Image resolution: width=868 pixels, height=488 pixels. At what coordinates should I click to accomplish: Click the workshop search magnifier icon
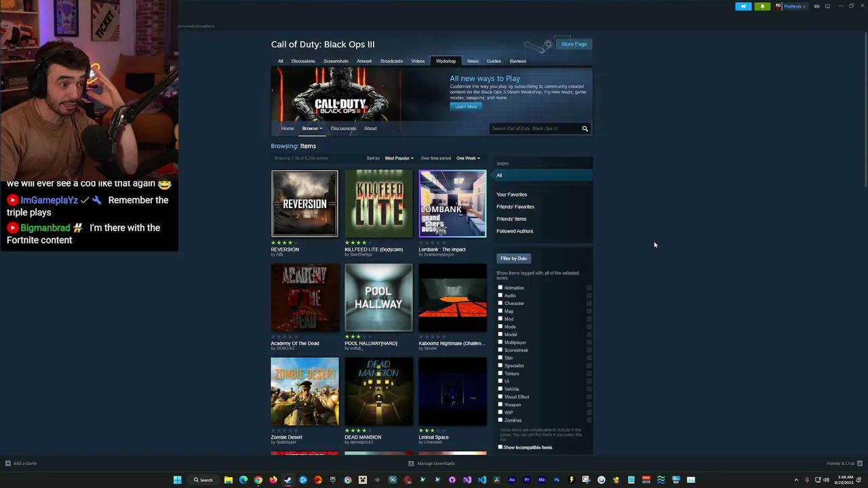585,129
